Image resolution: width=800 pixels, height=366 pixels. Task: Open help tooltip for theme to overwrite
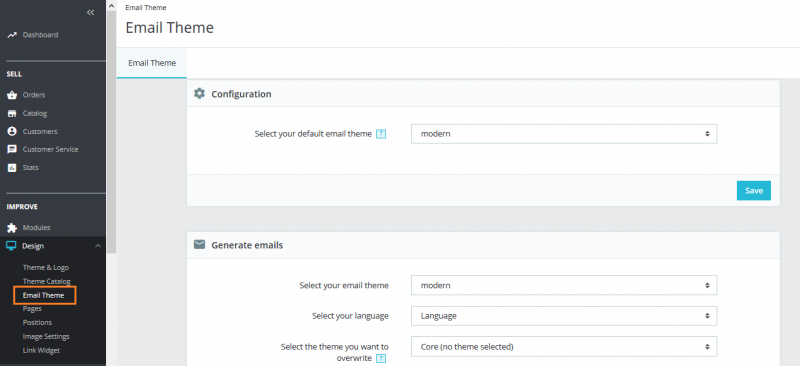point(381,358)
